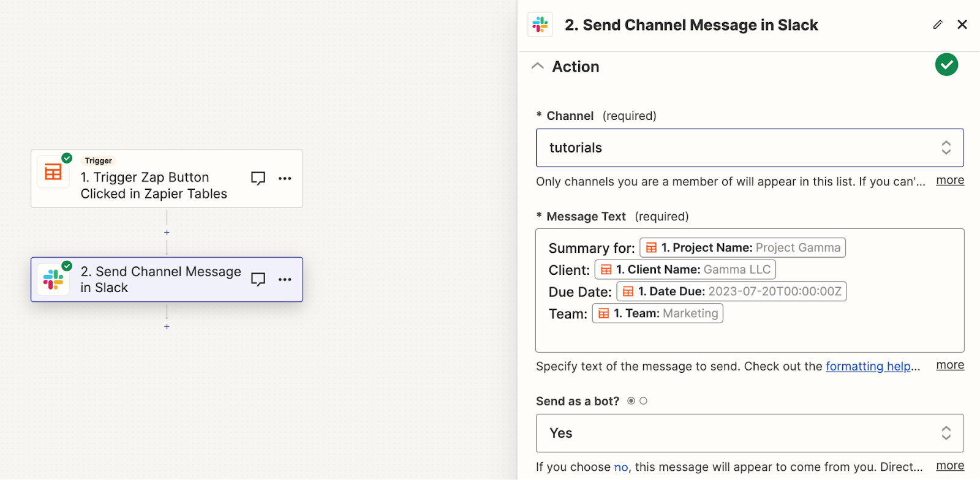Click the green check on Trigger step icon
980x480 pixels.
tap(67, 158)
